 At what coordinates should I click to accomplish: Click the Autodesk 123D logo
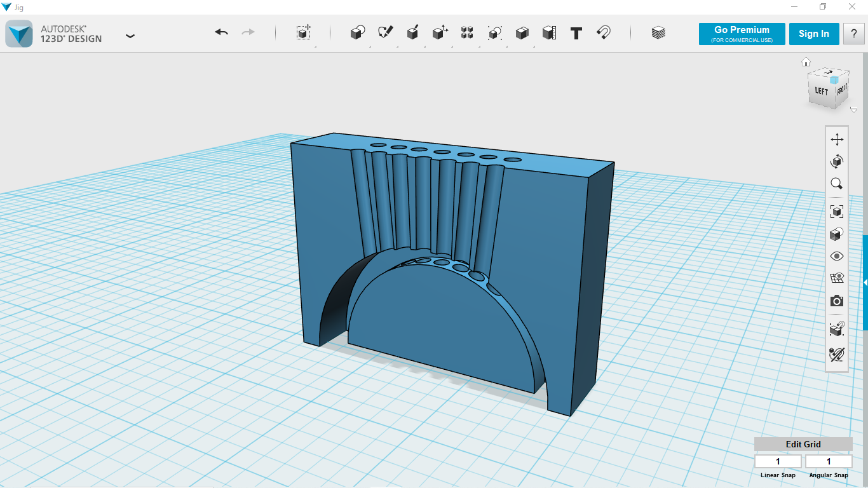[19, 34]
